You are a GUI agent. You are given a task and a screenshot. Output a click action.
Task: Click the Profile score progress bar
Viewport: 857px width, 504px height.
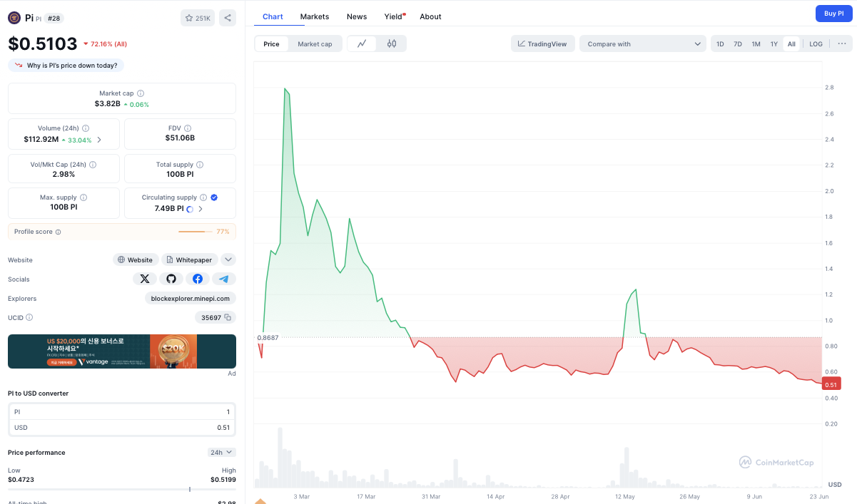click(x=196, y=232)
